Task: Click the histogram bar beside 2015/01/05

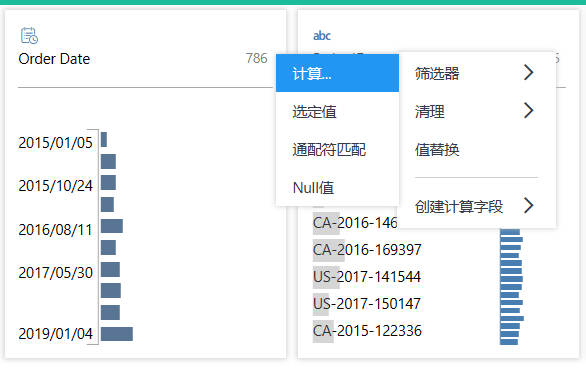Action: (x=104, y=139)
